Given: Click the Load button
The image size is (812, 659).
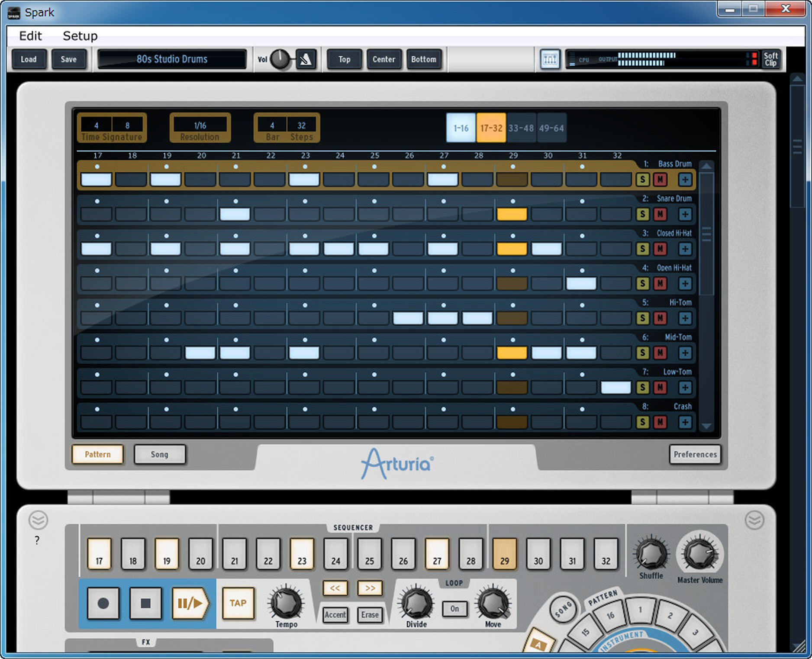Looking at the screenshot, I should point(29,59).
